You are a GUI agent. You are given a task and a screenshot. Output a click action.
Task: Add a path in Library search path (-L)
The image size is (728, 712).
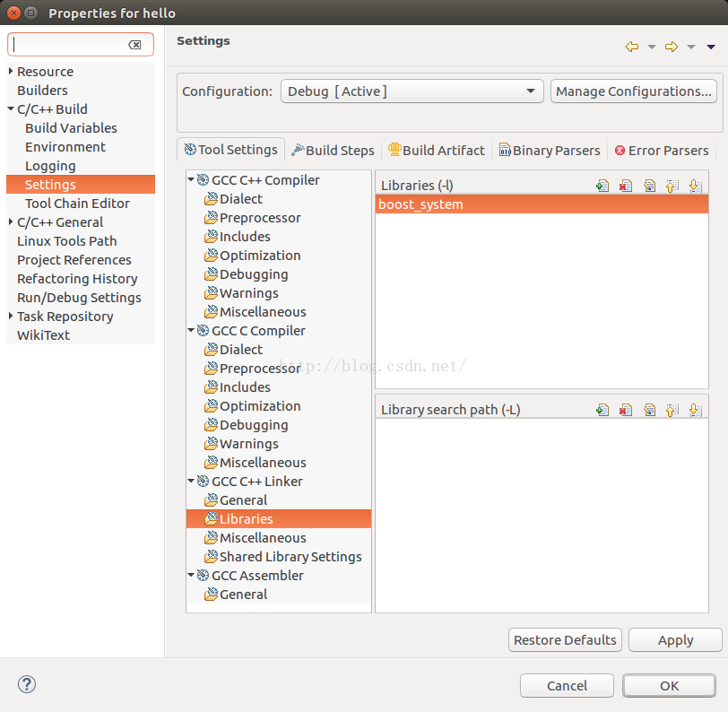click(602, 410)
